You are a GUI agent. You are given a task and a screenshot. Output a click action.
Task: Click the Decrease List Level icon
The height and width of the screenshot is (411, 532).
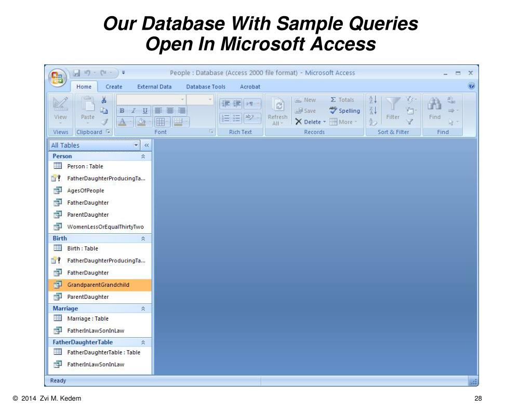[x=225, y=103]
